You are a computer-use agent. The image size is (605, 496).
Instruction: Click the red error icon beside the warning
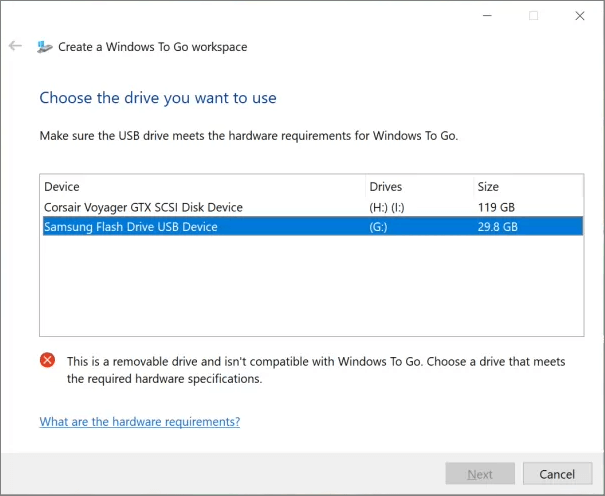(48, 360)
